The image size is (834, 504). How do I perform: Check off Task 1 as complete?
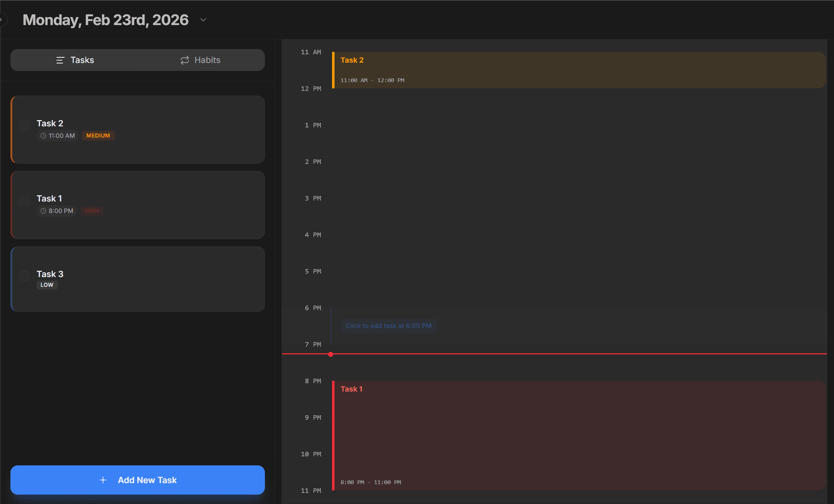pyautogui.click(x=24, y=200)
